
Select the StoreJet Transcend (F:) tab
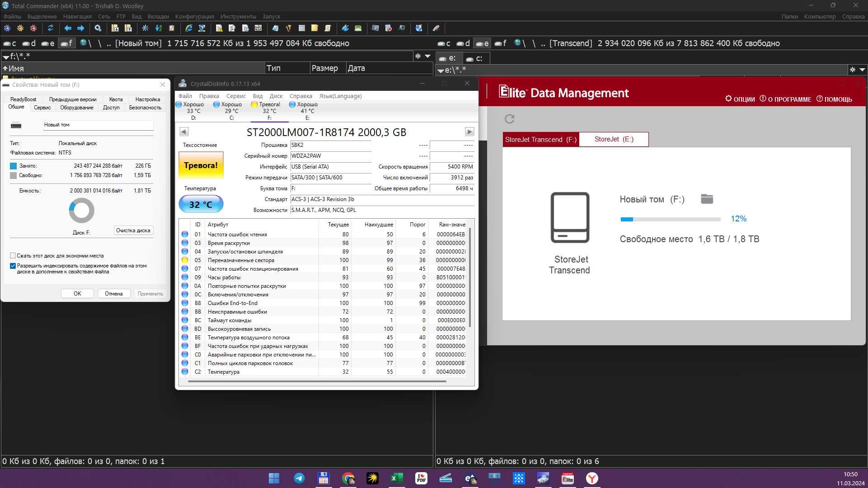[541, 139]
